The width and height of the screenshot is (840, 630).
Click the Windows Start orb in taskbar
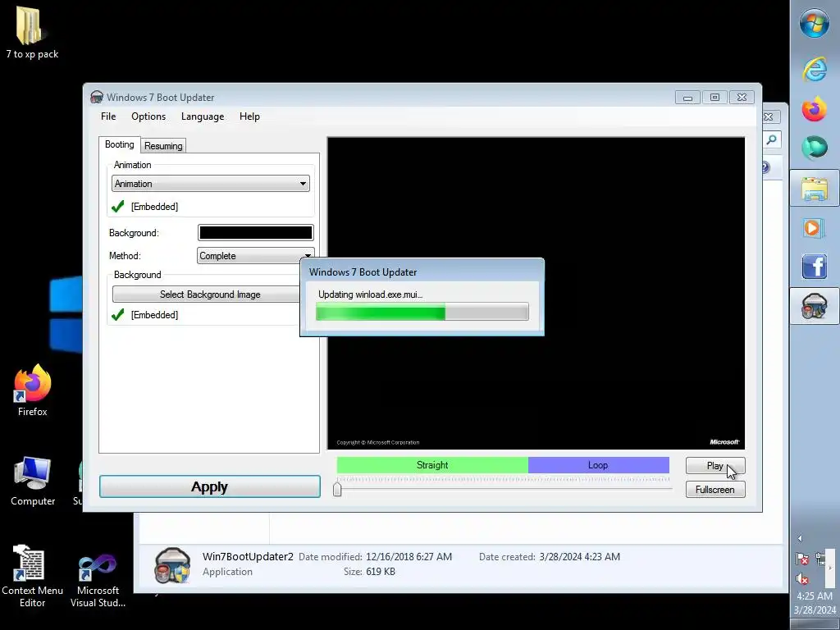tap(815, 24)
